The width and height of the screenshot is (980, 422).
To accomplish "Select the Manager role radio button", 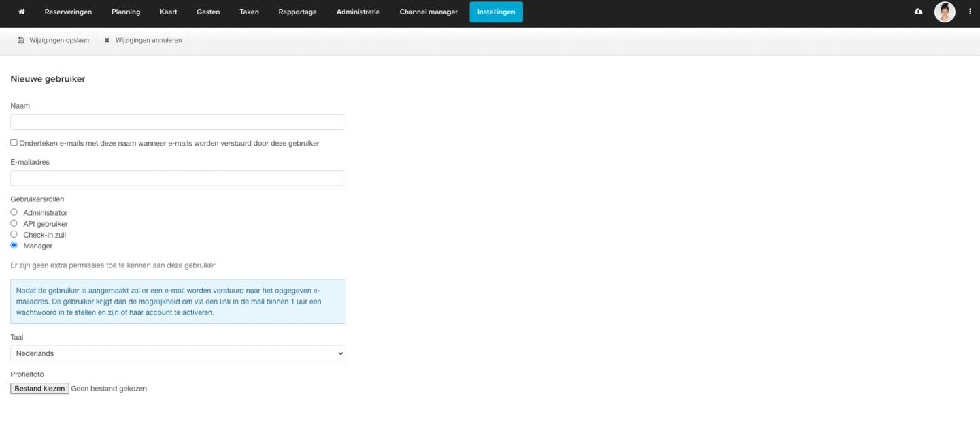I will point(14,245).
